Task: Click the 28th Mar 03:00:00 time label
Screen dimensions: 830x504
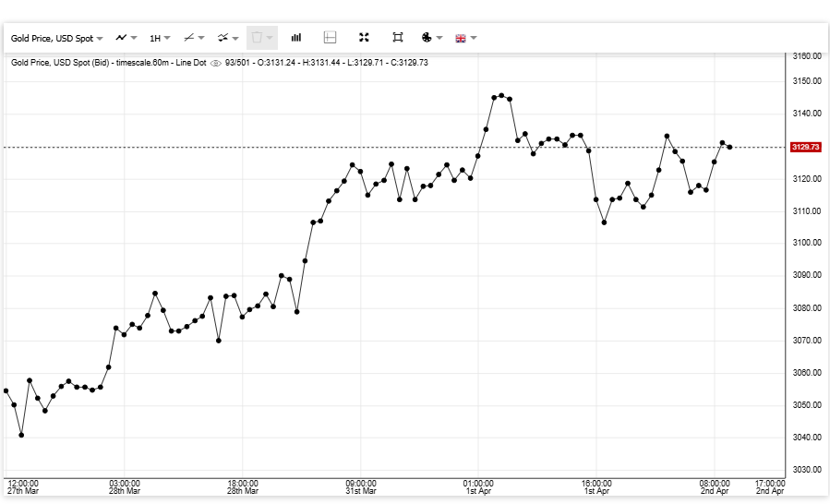Action: [x=125, y=486]
